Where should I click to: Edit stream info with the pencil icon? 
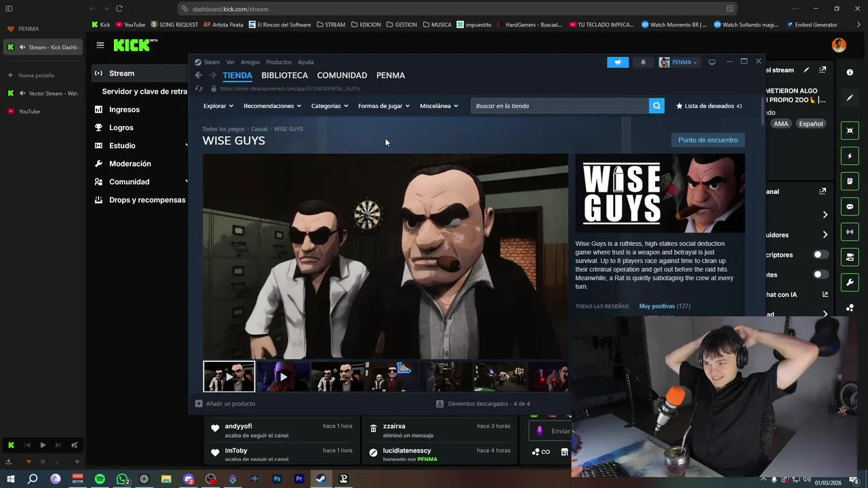pos(806,70)
